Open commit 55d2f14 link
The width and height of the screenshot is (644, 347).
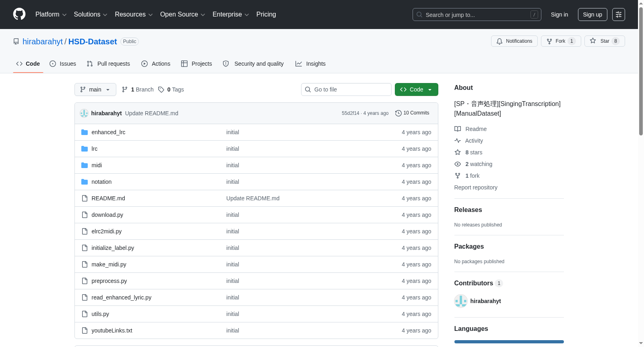tap(351, 113)
